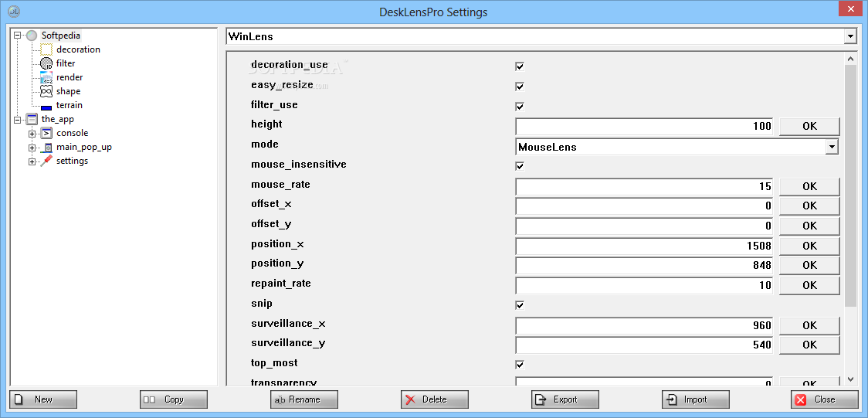Click the Copy button
This screenshot has width=868, height=418.
[x=174, y=399]
